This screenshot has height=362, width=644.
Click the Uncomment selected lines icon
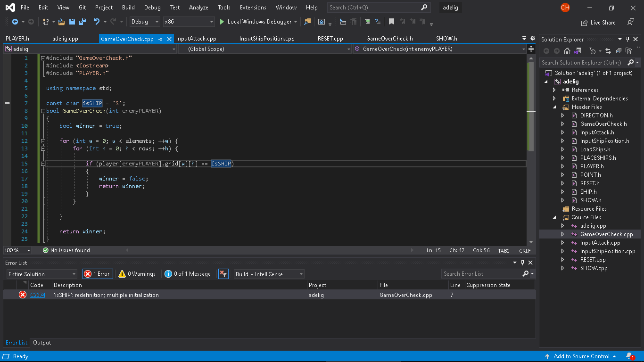pyautogui.click(x=378, y=22)
